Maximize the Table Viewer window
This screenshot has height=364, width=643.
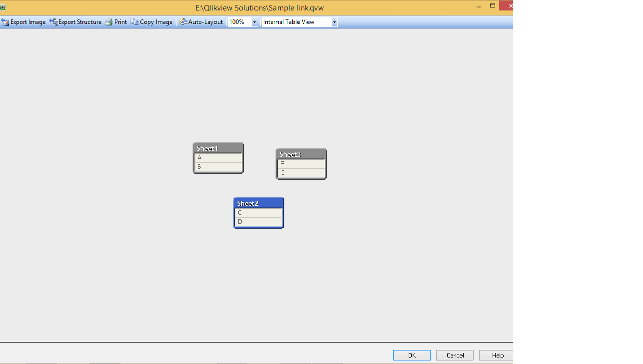click(x=493, y=6)
